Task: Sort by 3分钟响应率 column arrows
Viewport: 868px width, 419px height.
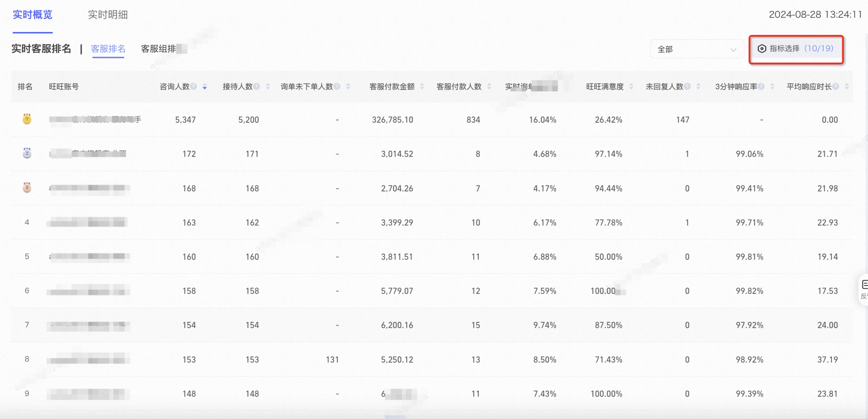Action: (x=772, y=87)
